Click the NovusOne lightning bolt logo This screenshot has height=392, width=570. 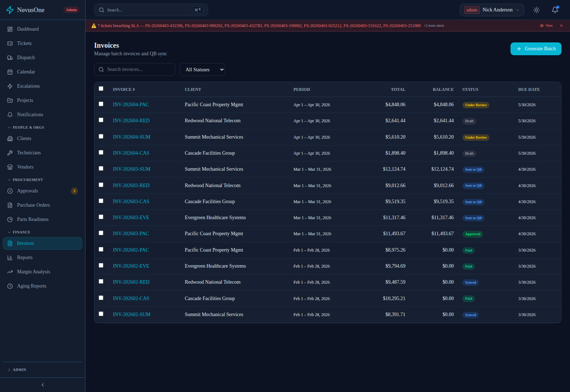(10, 10)
